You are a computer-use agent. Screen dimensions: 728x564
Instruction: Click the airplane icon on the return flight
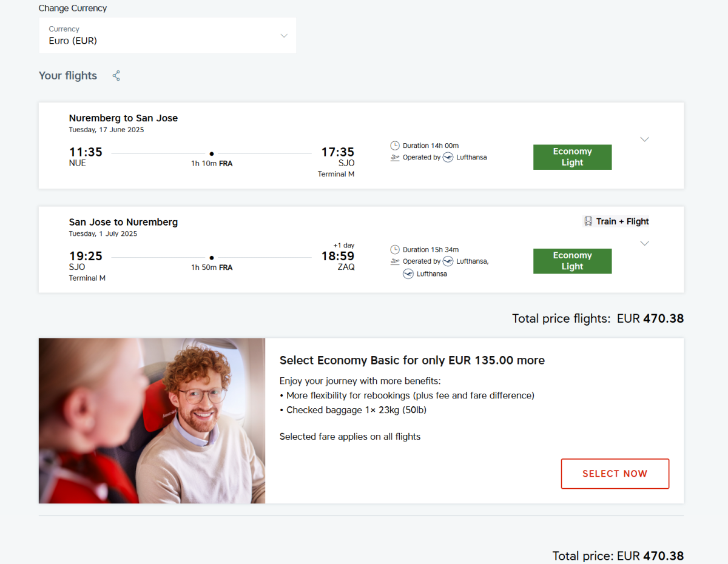pyautogui.click(x=395, y=262)
